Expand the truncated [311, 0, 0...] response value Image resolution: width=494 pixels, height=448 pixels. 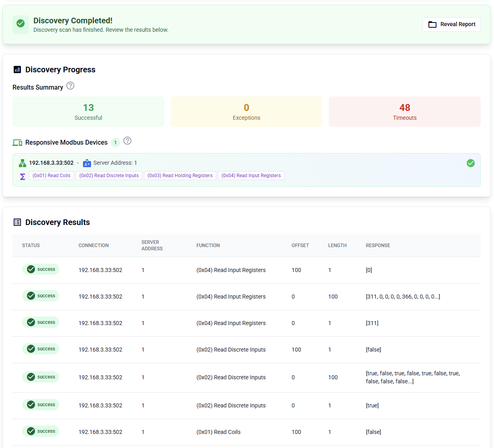coord(403,297)
